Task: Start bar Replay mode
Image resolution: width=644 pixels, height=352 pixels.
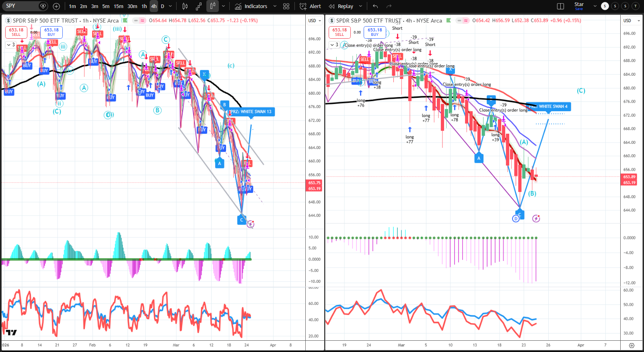Action: 341,6
